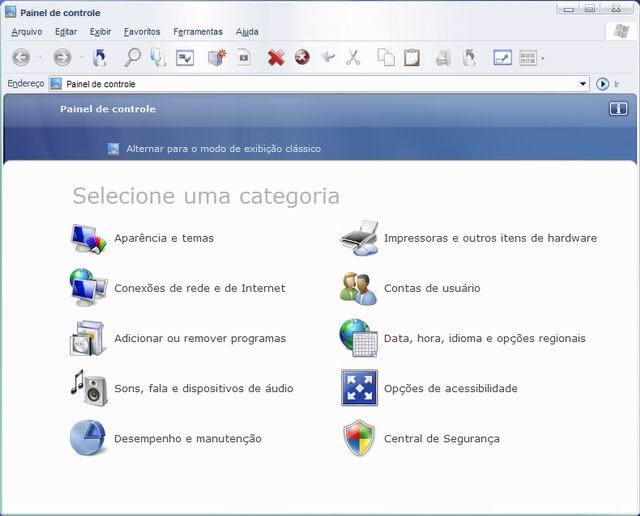This screenshot has height=516, width=640.
Task: Click the blue arrows accessibility icon
Action: (x=359, y=388)
